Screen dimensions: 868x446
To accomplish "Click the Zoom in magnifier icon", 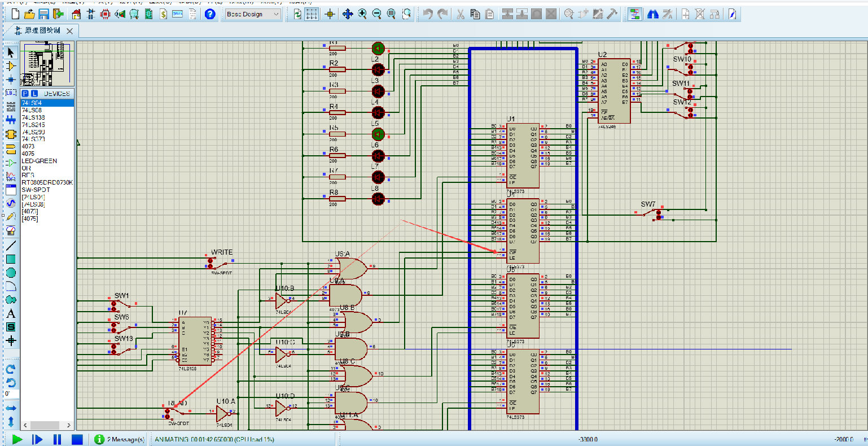I will tap(362, 14).
